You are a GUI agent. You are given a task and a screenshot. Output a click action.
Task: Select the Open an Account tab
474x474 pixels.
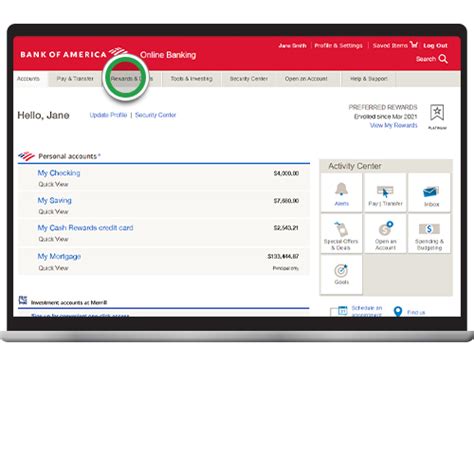[x=306, y=79]
